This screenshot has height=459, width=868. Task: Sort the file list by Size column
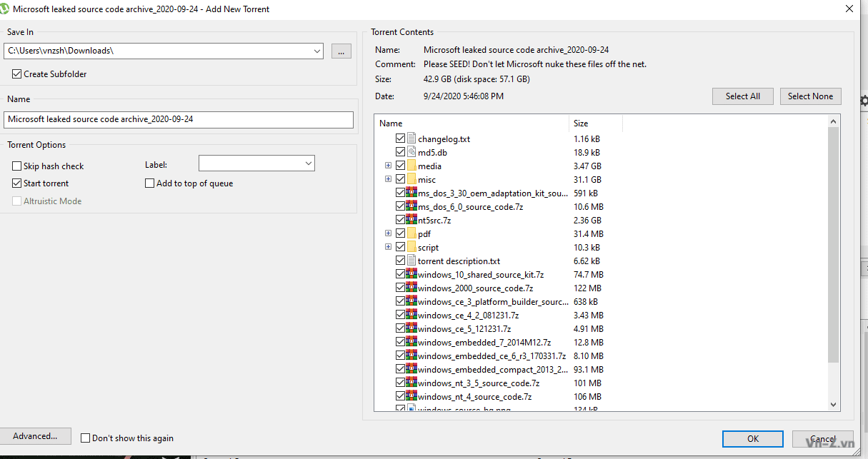pos(595,123)
